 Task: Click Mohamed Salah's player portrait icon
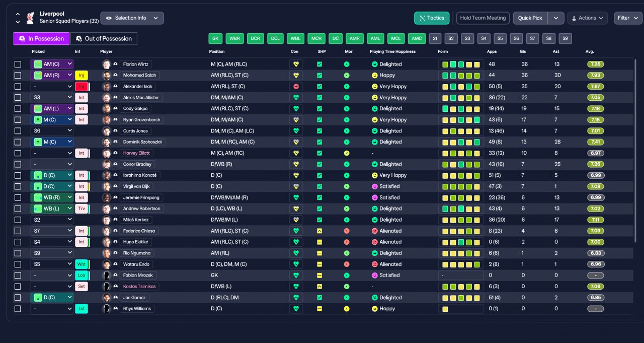(x=106, y=76)
